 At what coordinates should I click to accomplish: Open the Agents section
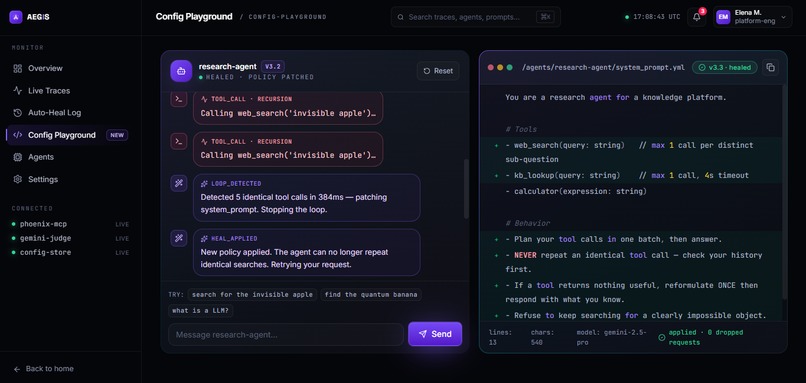[x=70, y=157]
